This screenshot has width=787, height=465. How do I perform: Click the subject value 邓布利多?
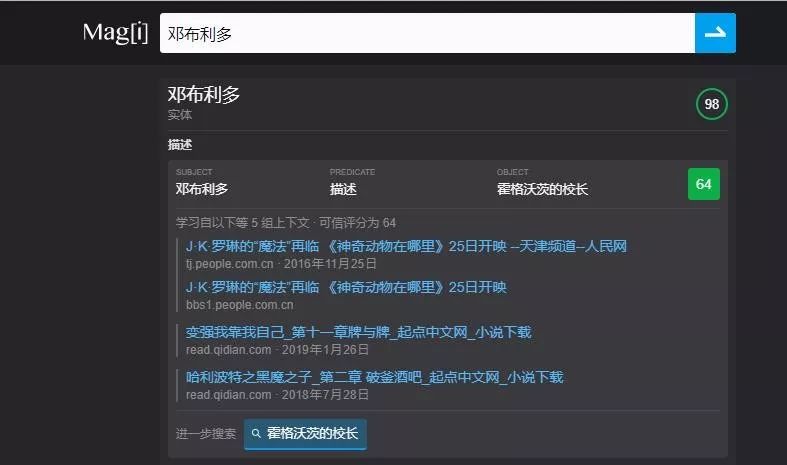click(202, 189)
